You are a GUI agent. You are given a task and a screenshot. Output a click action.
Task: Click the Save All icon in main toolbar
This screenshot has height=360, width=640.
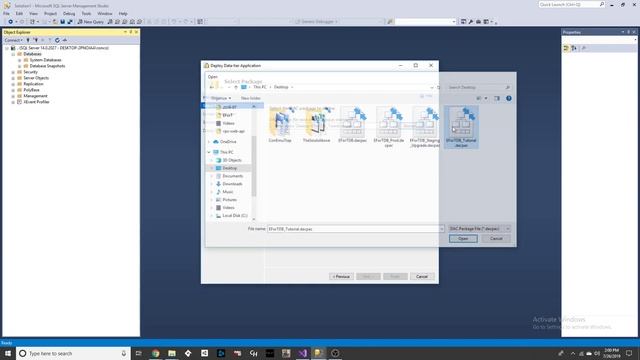point(70,22)
